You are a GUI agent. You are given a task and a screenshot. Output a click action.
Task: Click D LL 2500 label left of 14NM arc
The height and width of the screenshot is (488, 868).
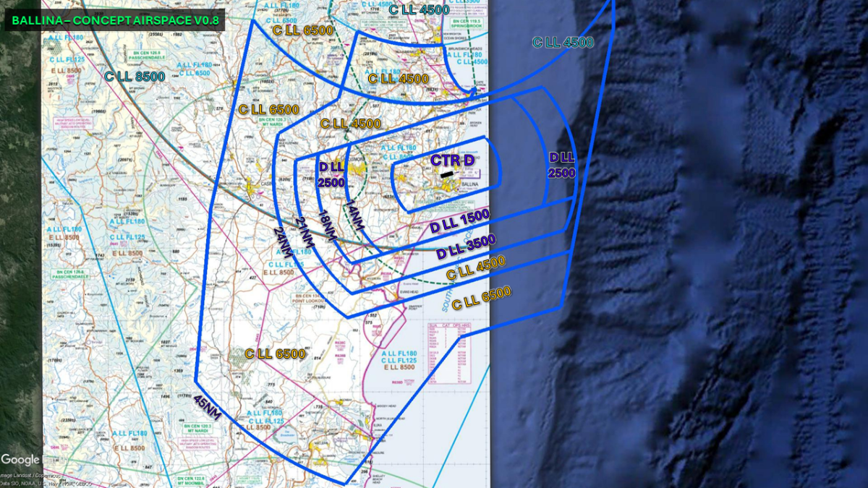[332, 175]
